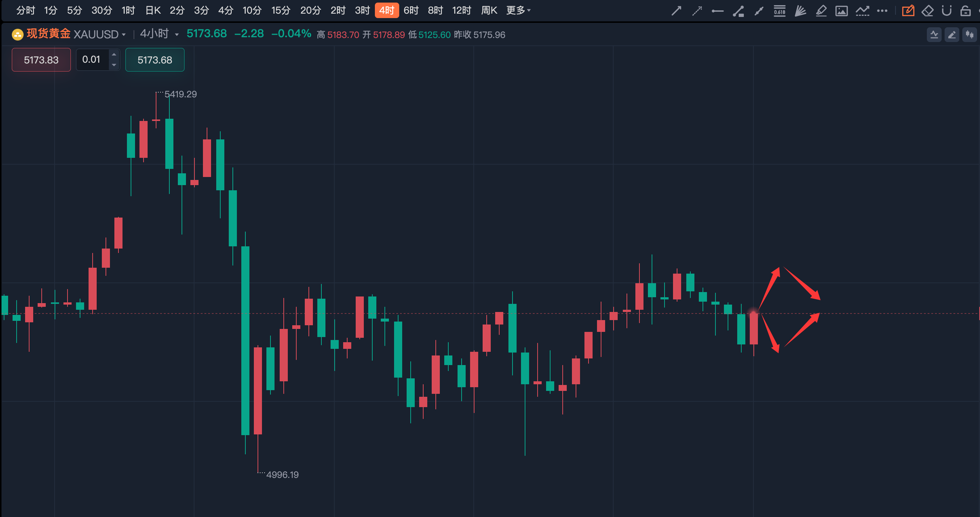Switch to the 日K timeframe tab
The image size is (980, 517).
[153, 10]
